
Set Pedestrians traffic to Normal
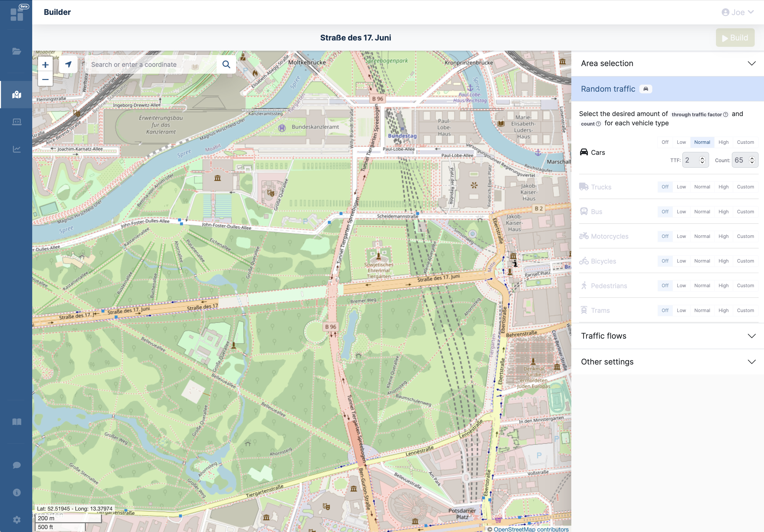(x=702, y=286)
